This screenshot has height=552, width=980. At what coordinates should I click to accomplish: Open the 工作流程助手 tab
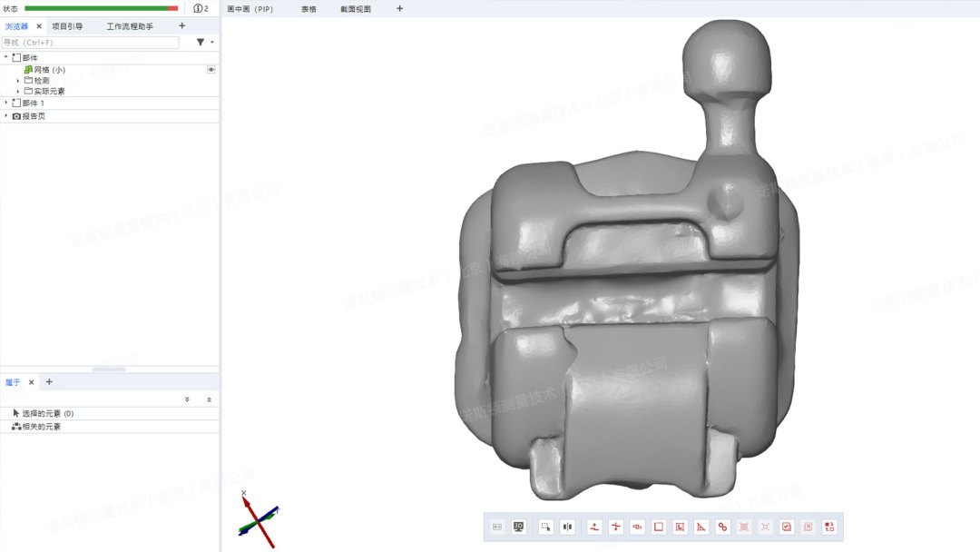[x=130, y=26]
